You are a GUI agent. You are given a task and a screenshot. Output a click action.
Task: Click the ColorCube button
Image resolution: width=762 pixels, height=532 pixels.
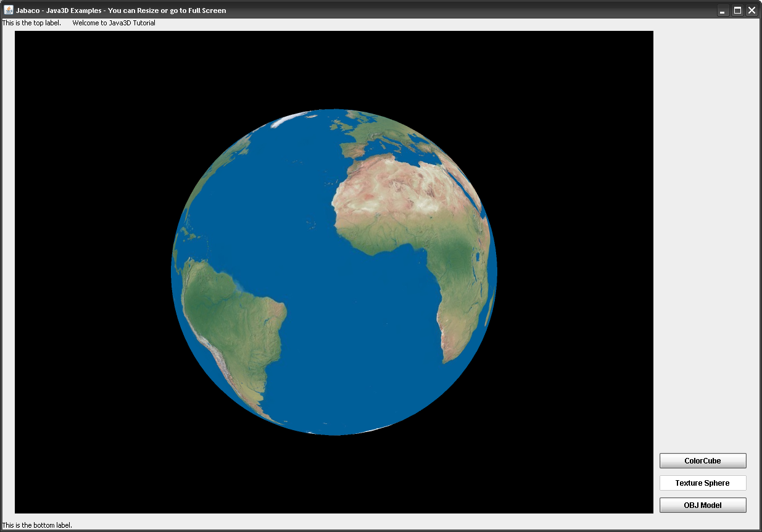703,461
